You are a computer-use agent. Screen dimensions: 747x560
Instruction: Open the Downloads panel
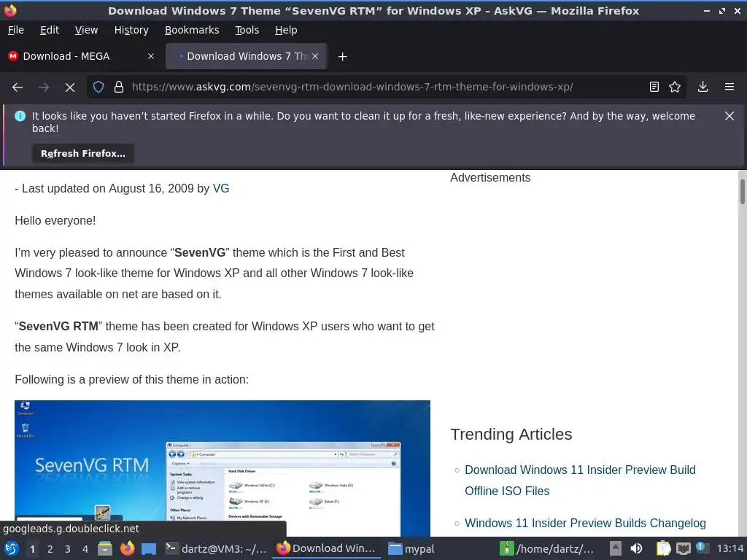point(703,87)
